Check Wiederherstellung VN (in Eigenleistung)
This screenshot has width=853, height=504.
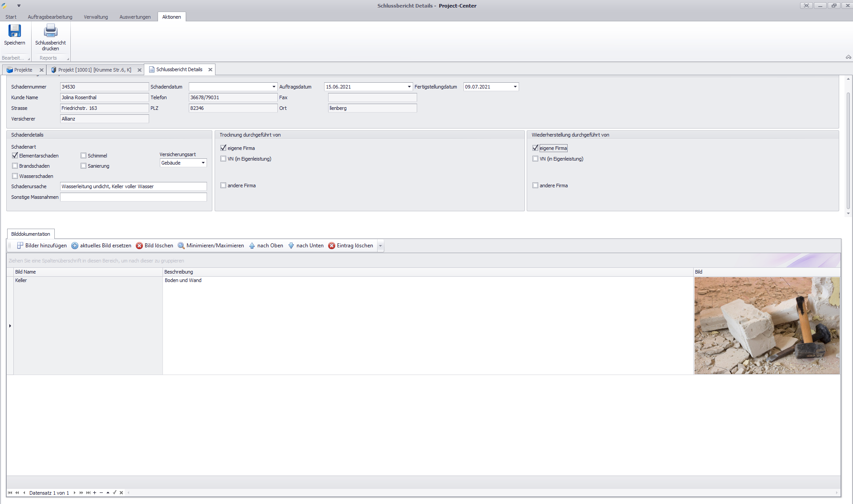[536, 158]
